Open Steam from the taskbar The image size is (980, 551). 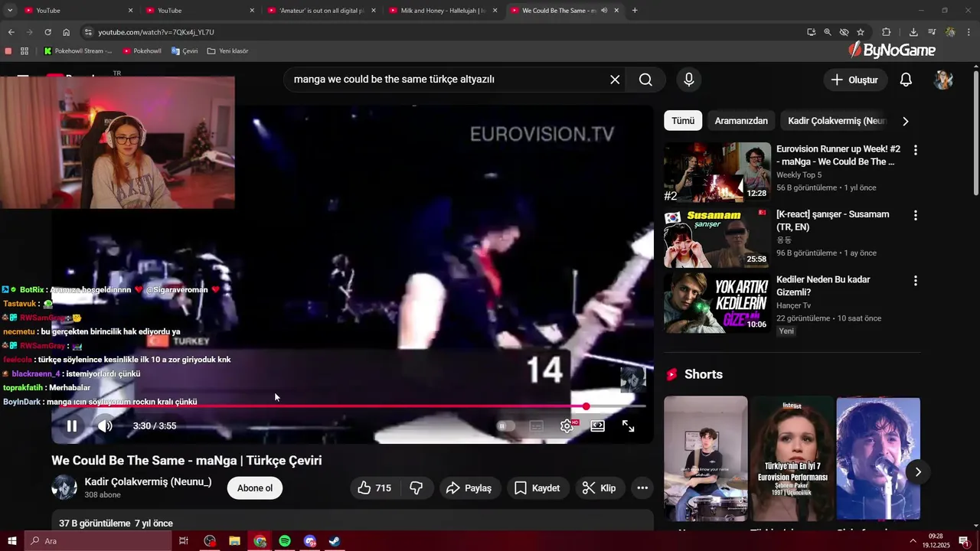(x=335, y=541)
